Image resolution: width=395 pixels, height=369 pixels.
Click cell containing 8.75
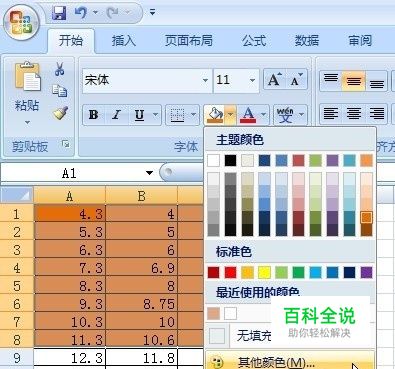click(142, 304)
